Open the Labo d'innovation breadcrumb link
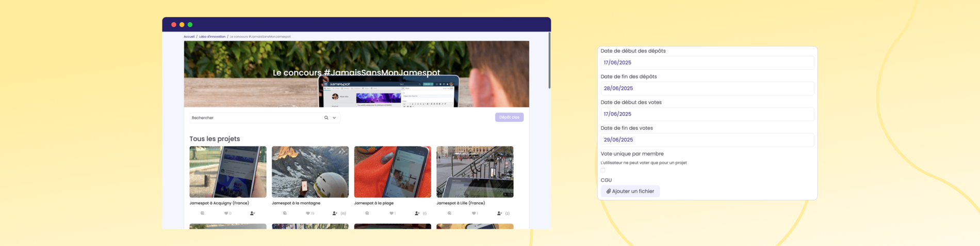This screenshot has width=980, height=246. (x=212, y=37)
